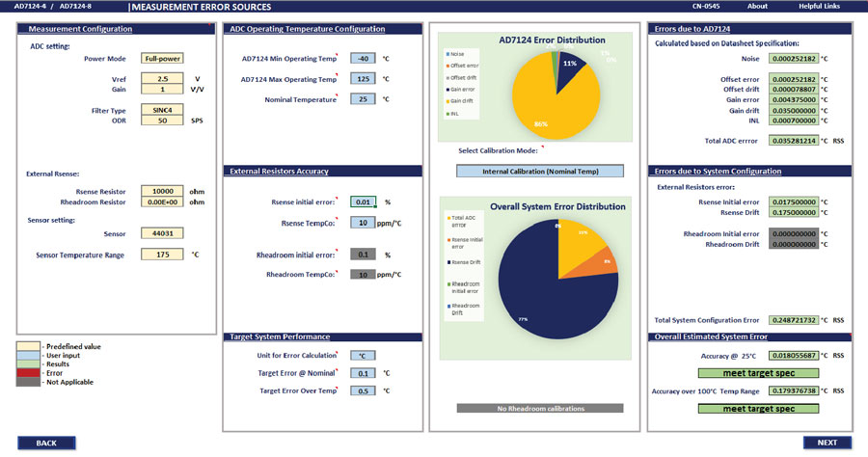Open the CN-0545 link in header
Image resolution: width=868 pixels, height=457 pixels.
706,6
